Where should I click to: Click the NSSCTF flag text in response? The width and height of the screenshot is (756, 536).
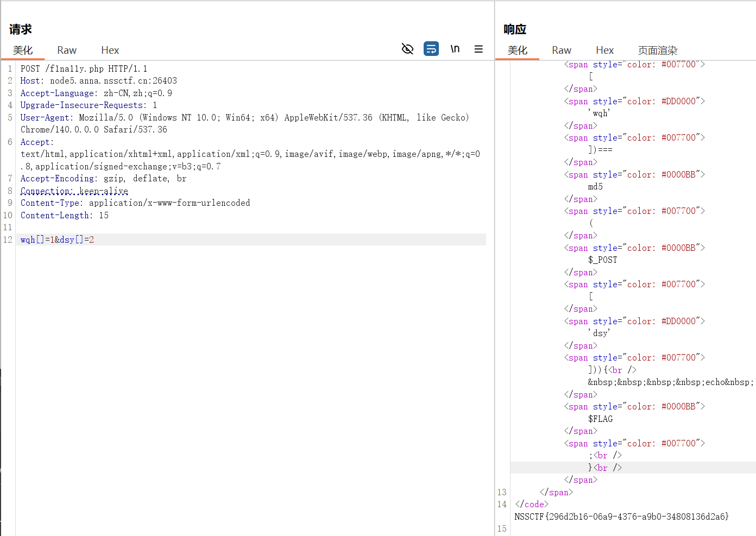(621, 516)
